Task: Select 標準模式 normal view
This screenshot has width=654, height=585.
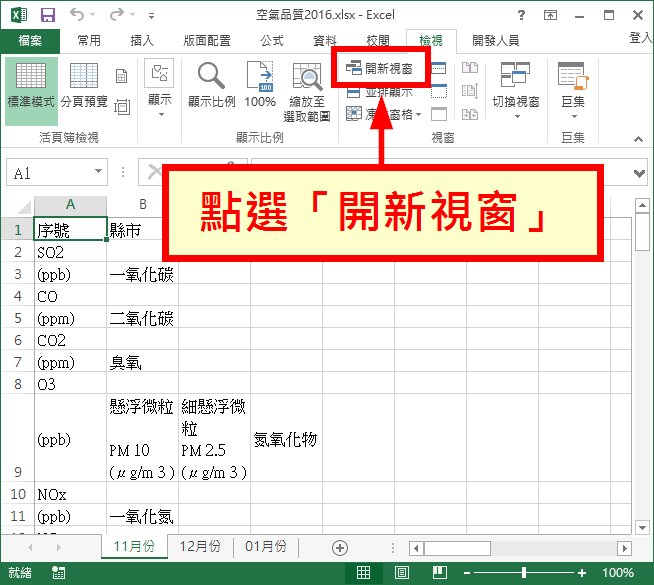Action: [31, 91]
